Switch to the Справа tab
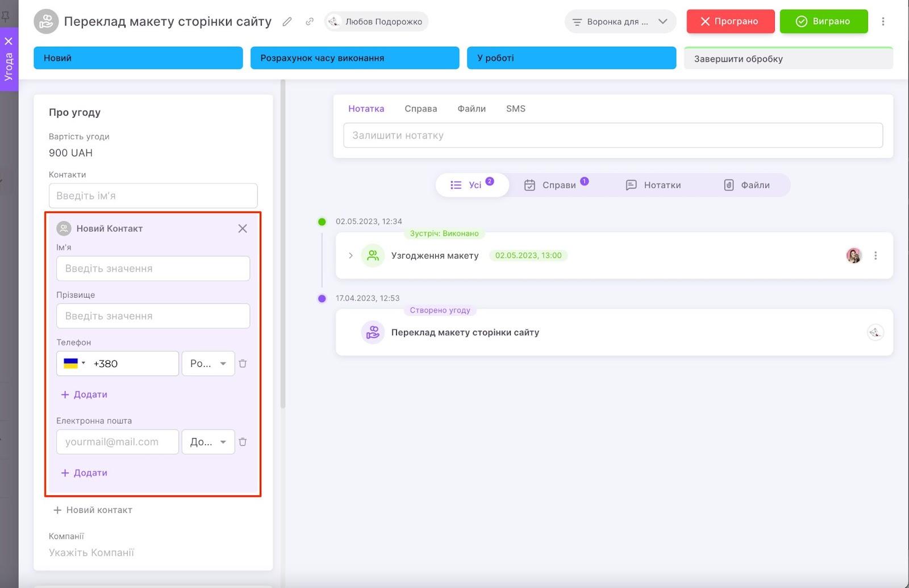 420,109
